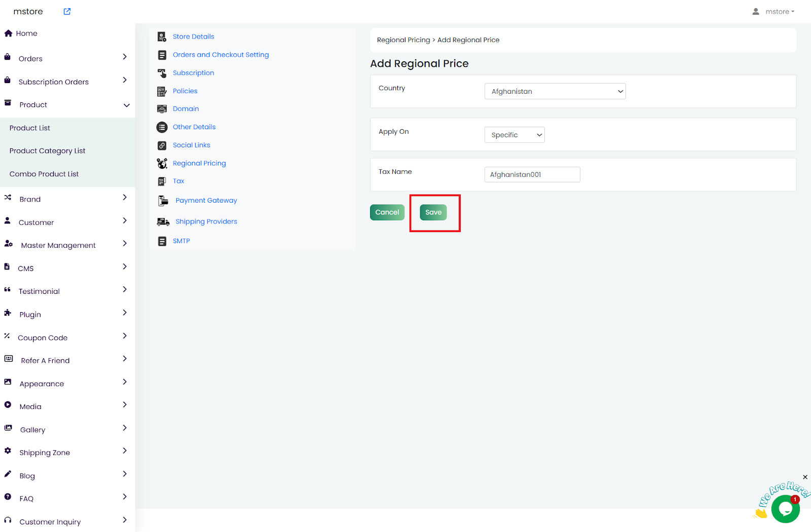Screen dimensions: 811x532
Task: Select Combo Product List menu item
Action: (44, 174)
